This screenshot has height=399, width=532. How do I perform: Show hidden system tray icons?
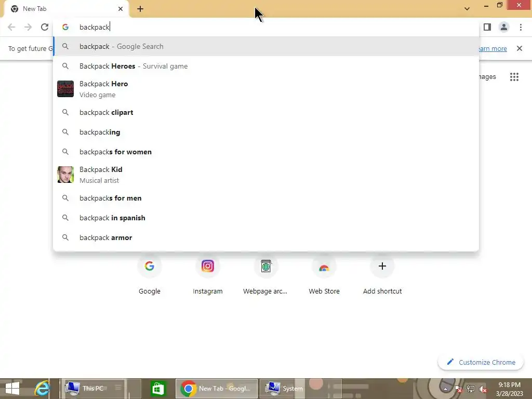446,389
